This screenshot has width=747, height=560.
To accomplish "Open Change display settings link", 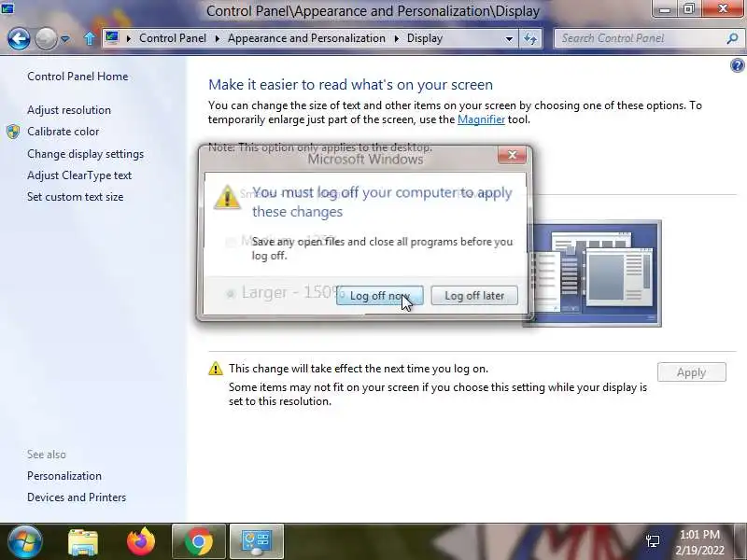I will click(x=85, y=154).
